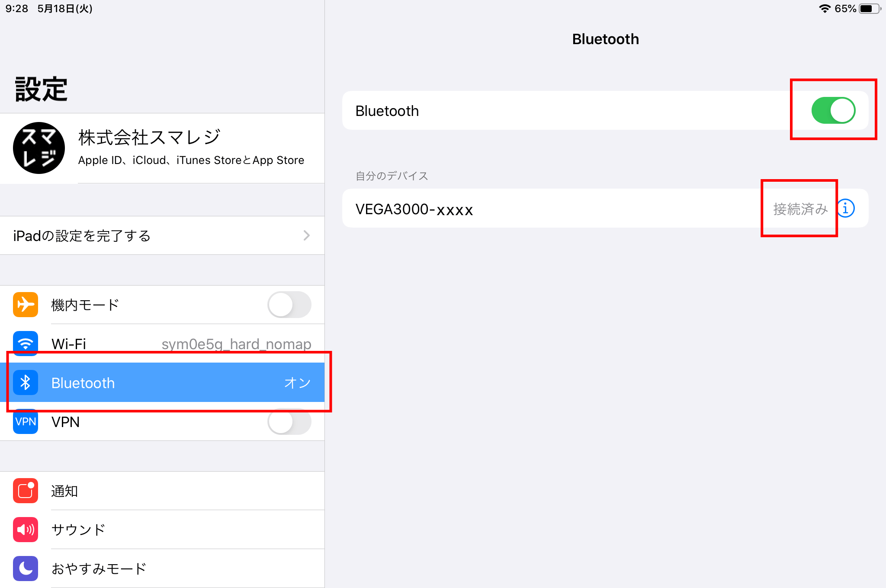Open info for VEGA3000-xxxx device
This screenshot has height=588, width=886.
(846, 209)
